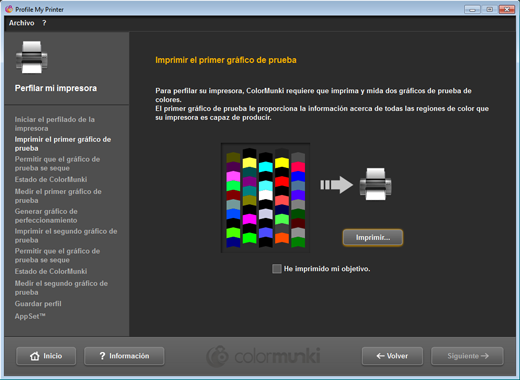520x380 pixels.
Task: Select 'Guardar perfil' step
Action: [38, 304]
